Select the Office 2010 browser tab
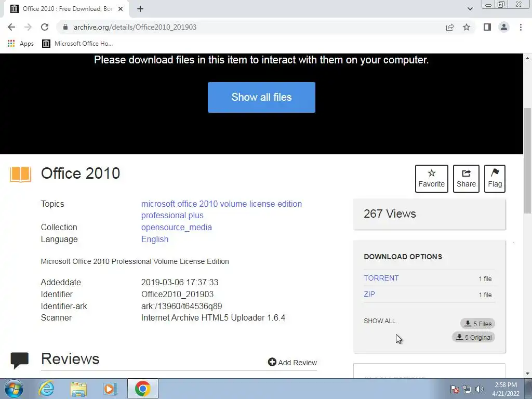This screenshot has height=399, width=532. click(66, 9)
